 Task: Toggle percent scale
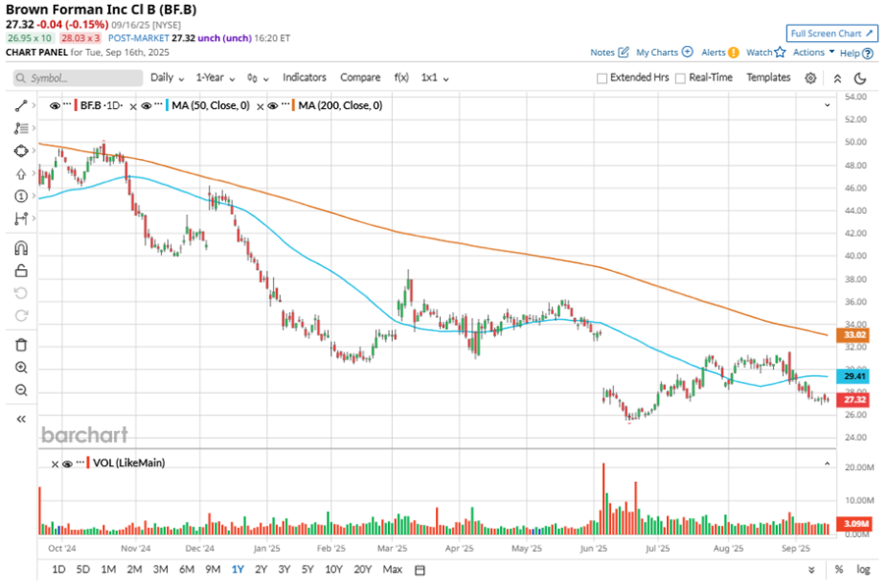[839, 570]
